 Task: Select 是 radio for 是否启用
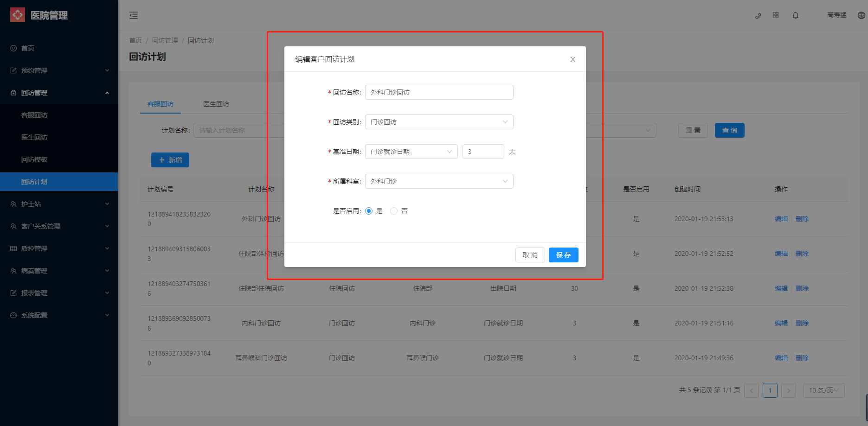[369, 211]
